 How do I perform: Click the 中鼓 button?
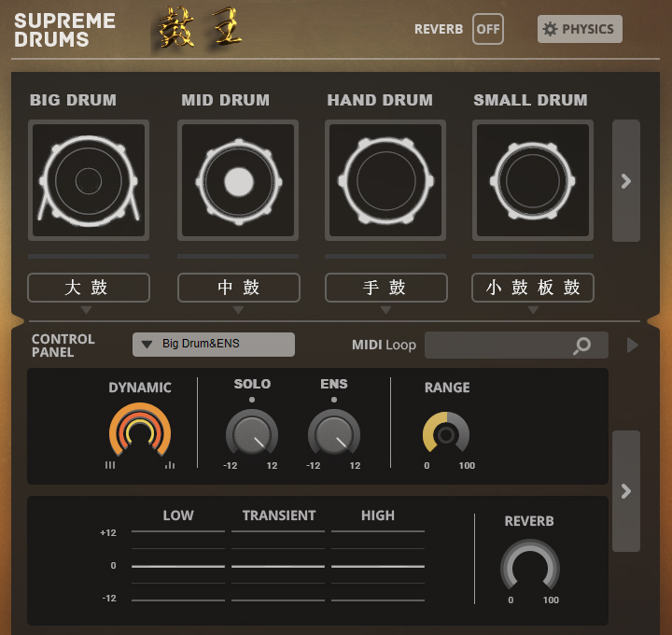coord(239,288)
